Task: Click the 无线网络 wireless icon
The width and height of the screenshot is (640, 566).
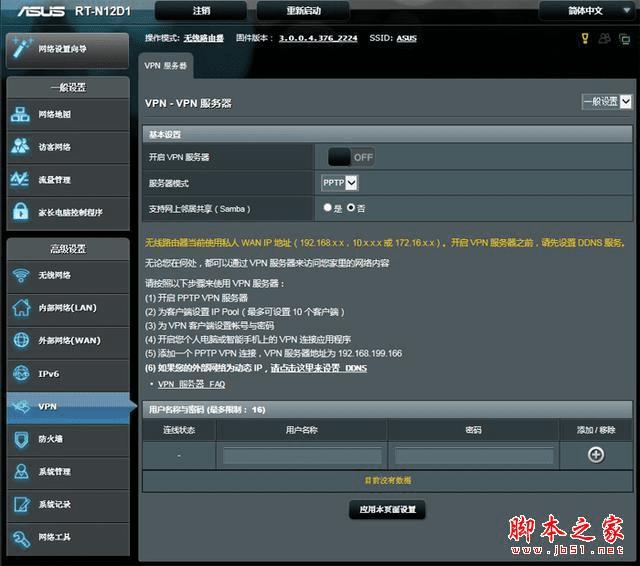Action: coord(21,275)
